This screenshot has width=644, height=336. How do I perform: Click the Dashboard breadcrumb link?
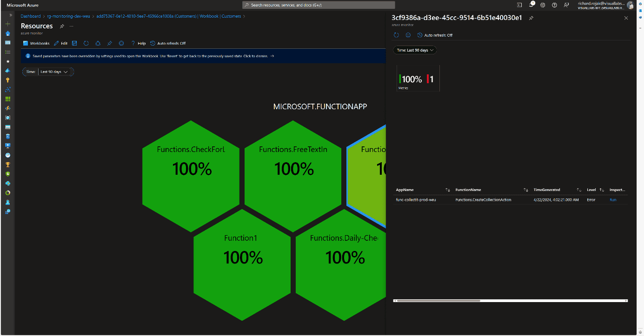31,16
